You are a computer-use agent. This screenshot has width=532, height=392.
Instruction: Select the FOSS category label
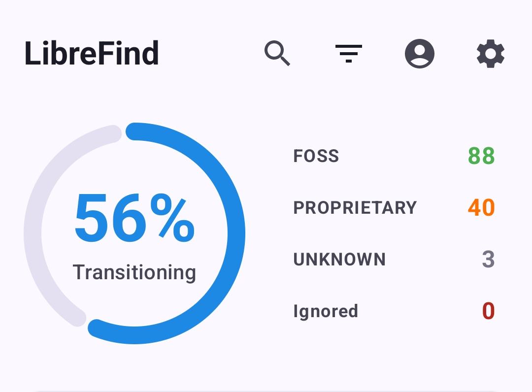(316, 156)
